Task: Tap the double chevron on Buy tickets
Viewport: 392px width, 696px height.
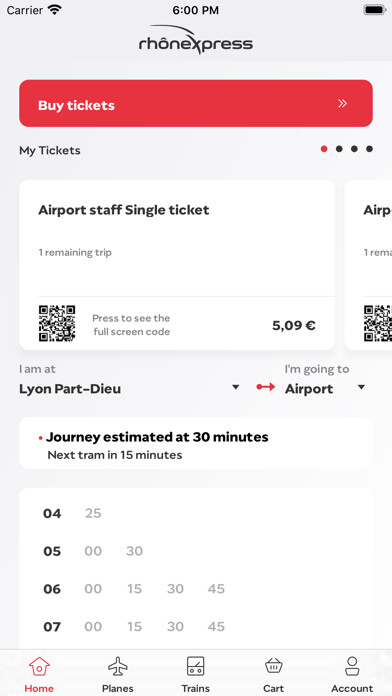Action: click(x=342, y=103)
